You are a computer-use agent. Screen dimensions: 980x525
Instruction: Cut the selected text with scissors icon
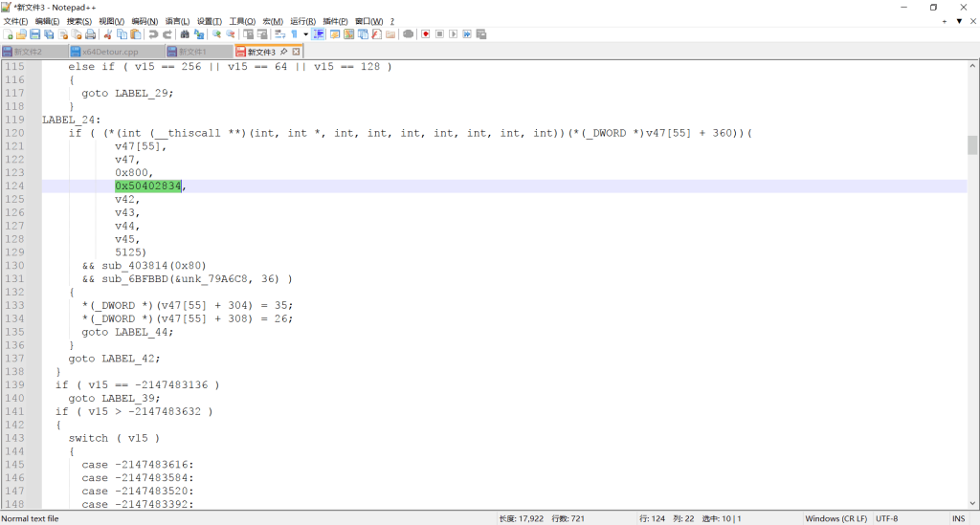coord(107,34)
